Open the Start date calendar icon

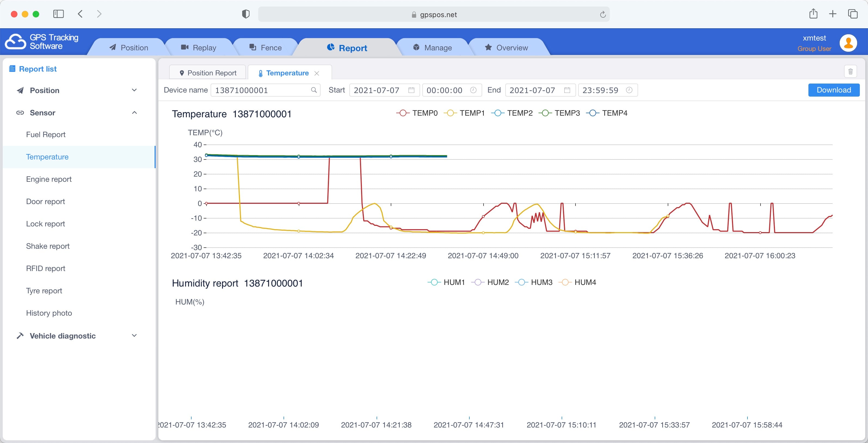click(x=411, y=90)
